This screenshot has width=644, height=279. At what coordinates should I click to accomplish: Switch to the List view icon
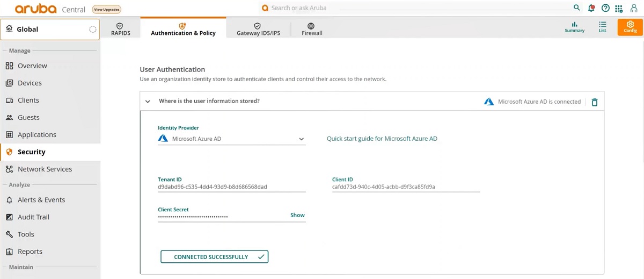pyautogui.click(x=603, y=27)
